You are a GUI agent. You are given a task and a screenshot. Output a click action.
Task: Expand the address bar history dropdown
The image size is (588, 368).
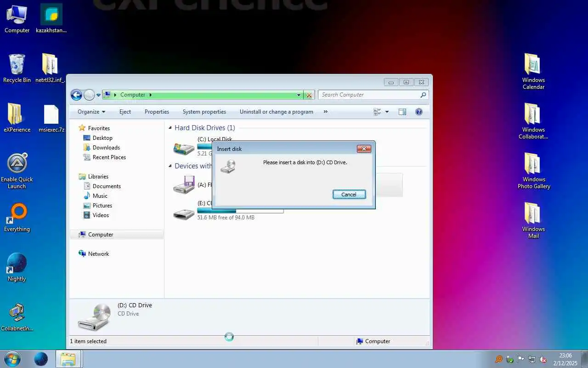[x=299, y=95]
